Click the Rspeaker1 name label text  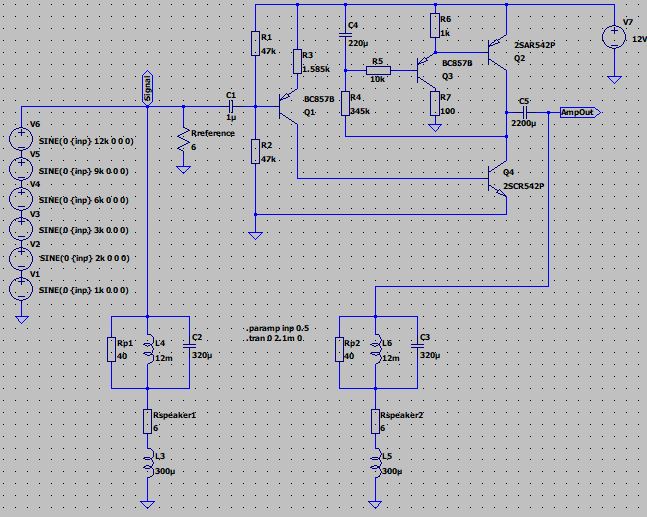click(x=175, y=415)
